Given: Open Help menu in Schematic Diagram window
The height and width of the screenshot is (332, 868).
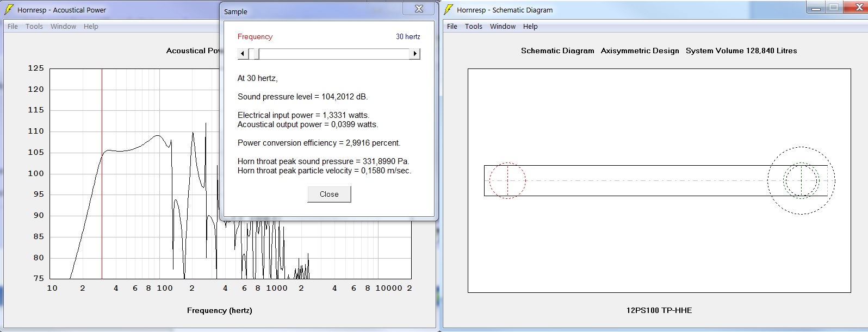Looking at the screenshot, I should tap(530, 26).
